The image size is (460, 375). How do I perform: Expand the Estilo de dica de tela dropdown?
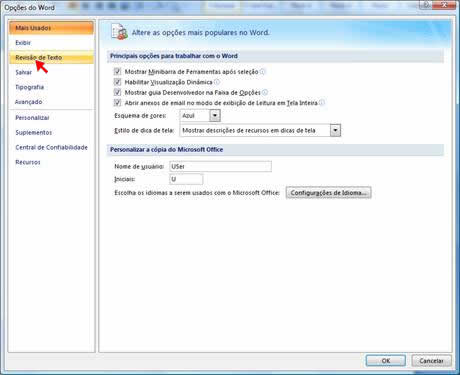(335, 130)
